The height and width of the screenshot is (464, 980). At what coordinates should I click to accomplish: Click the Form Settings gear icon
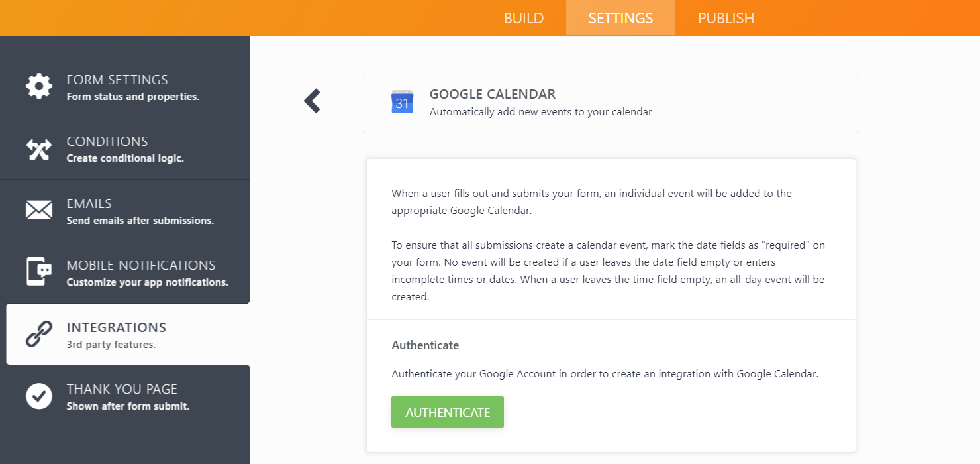coord(38,87)
